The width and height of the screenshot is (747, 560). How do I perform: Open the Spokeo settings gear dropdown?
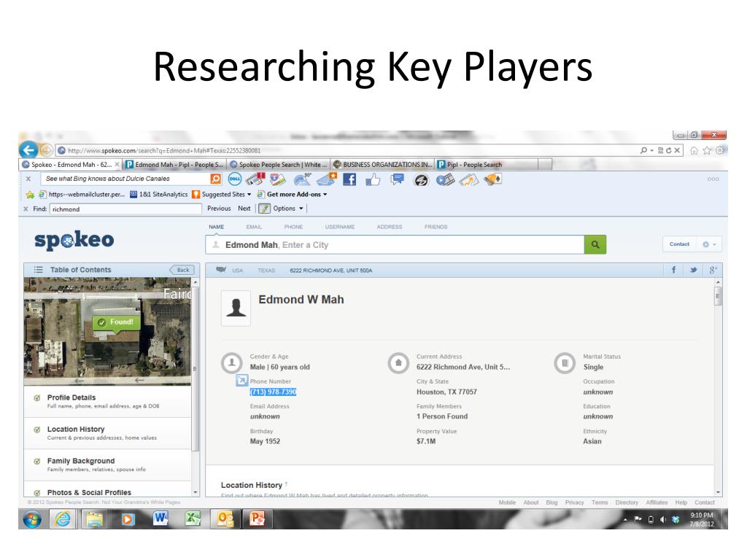point(709,244)
